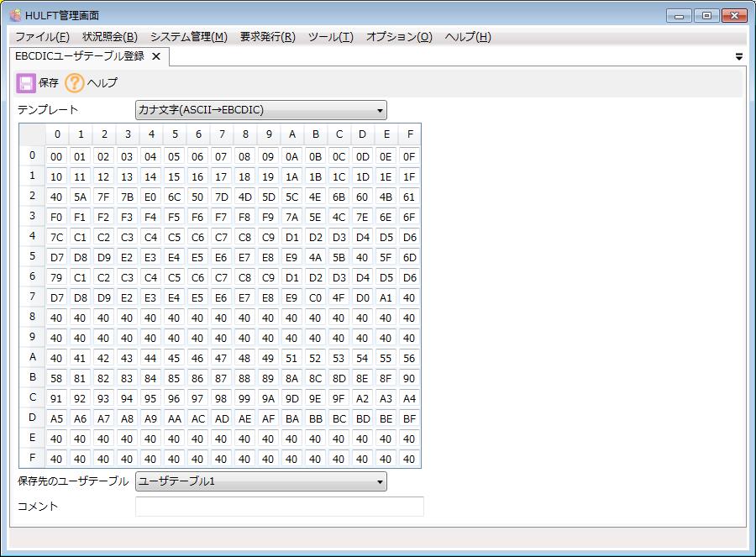Image resolution: width=756 pixels, height=557 pixels.
Task: Click row header E of the table
Action: click(32, 438)
